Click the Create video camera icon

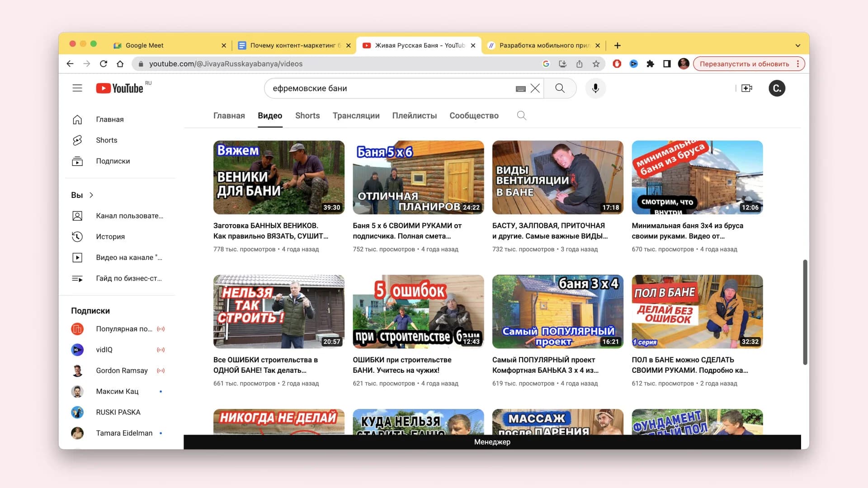click(x=747, y=88)
